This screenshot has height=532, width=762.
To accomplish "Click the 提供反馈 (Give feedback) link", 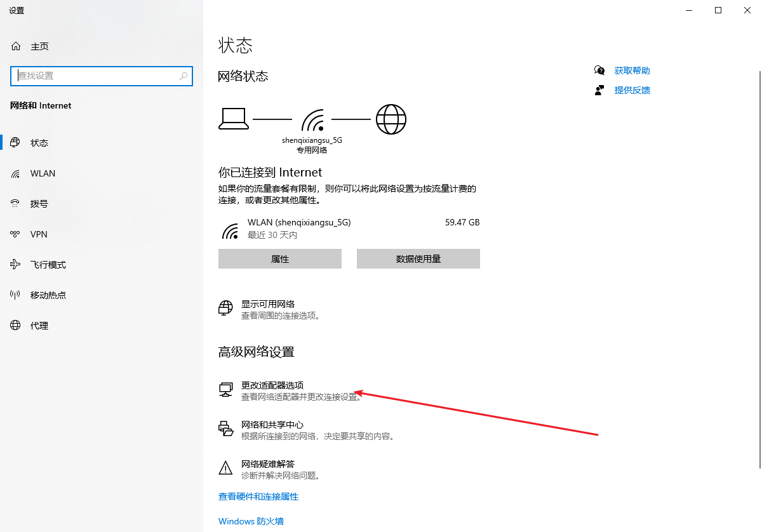I will tap(632, 90).
